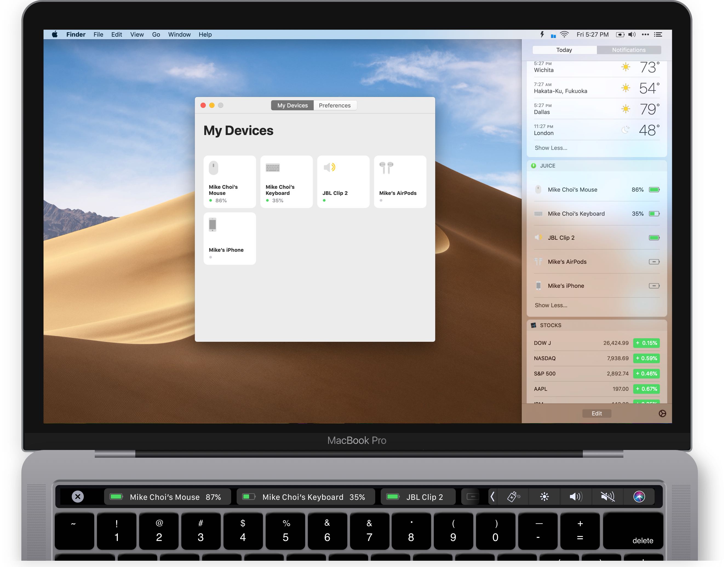Image resolution: width=728 pixels, height=567 pixels.
Task: Collapse the Juice device list with Show Less
Action: click(x=551, y=305)
